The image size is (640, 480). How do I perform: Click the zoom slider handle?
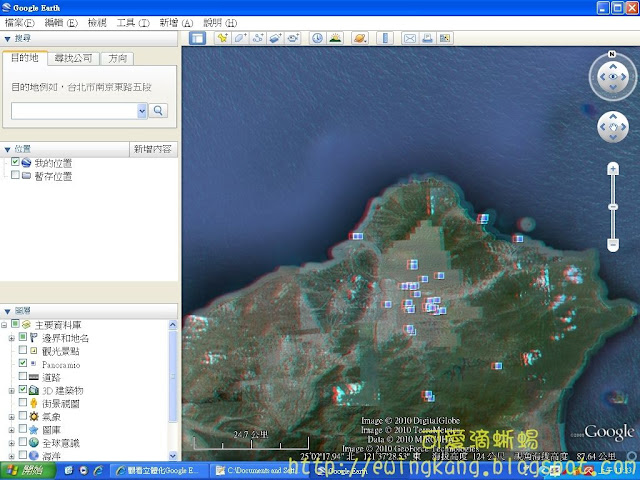(x=613, y=207)
